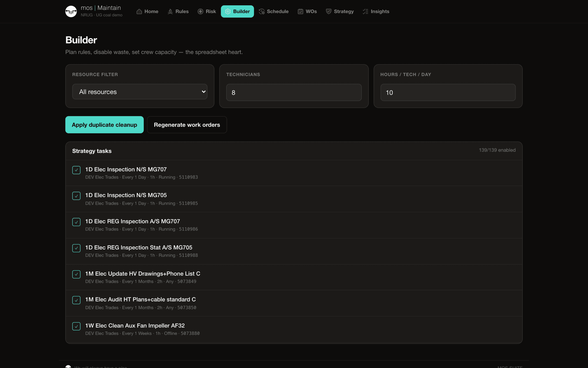Open the Schedule tab
This screenshot has height=368, width=588.
[x=274, y=11]
